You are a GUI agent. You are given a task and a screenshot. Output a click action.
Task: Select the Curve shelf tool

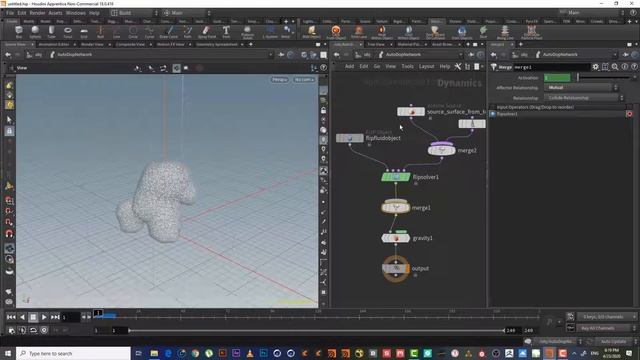(149, 31)
